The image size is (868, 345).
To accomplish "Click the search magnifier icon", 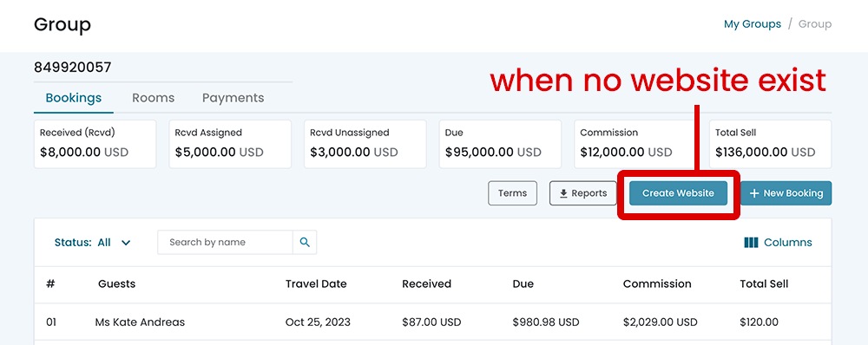I will click(x=305, y=242).
